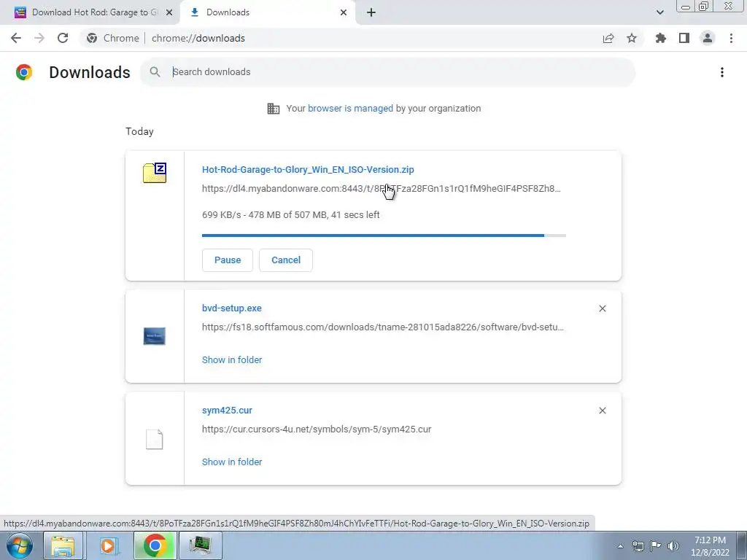747x560 pixels.
Task: Close the Downloads tab
Action: click(344, 12)
